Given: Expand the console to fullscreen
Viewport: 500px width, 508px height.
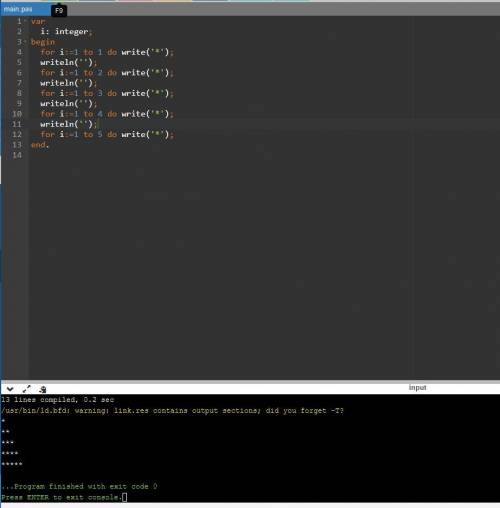Looking at the screenshot, I should [x=26, y=389].
